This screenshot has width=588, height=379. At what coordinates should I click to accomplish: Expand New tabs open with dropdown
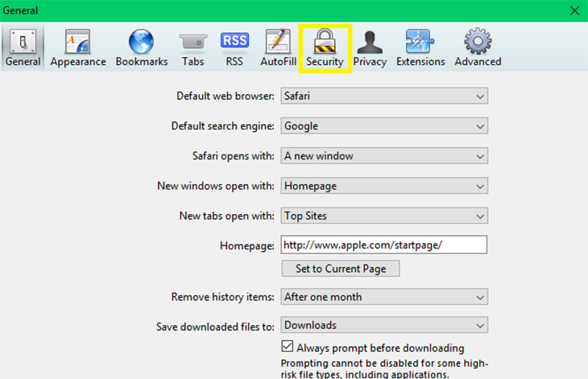click(384, 216)
